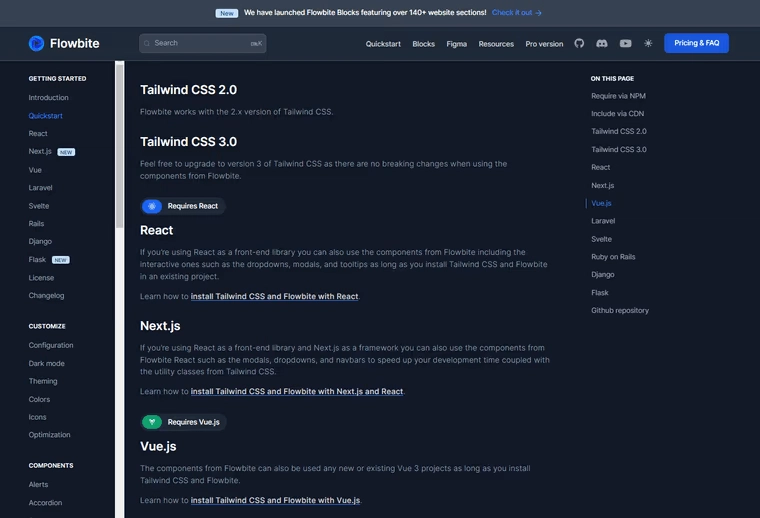
Task: Open License in sidebar
Action: (41, 278)
